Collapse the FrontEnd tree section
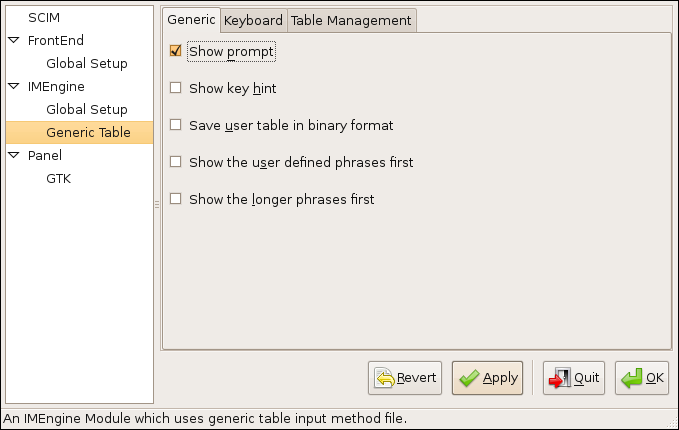The image size is (679, 430). (13, 41)
